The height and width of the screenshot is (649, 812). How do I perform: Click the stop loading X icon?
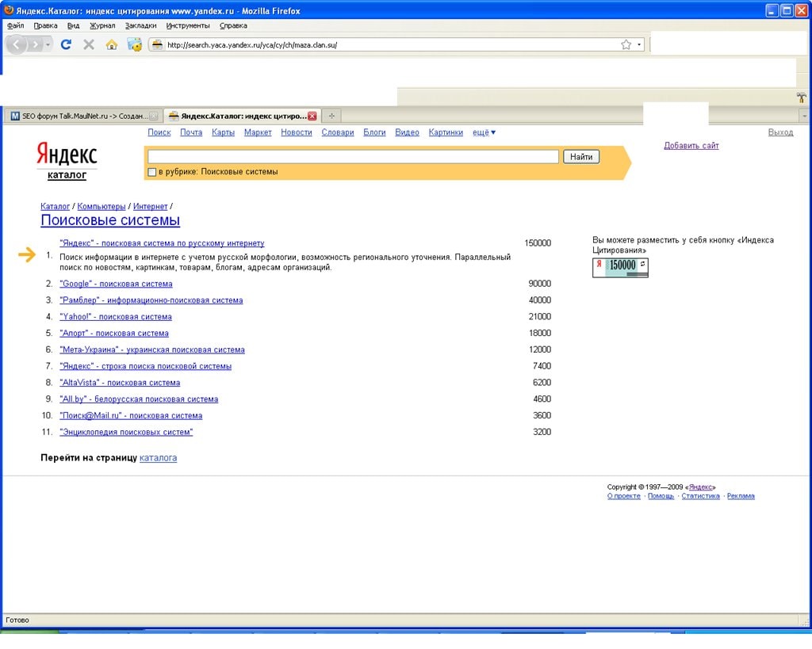tap(89, 45)
